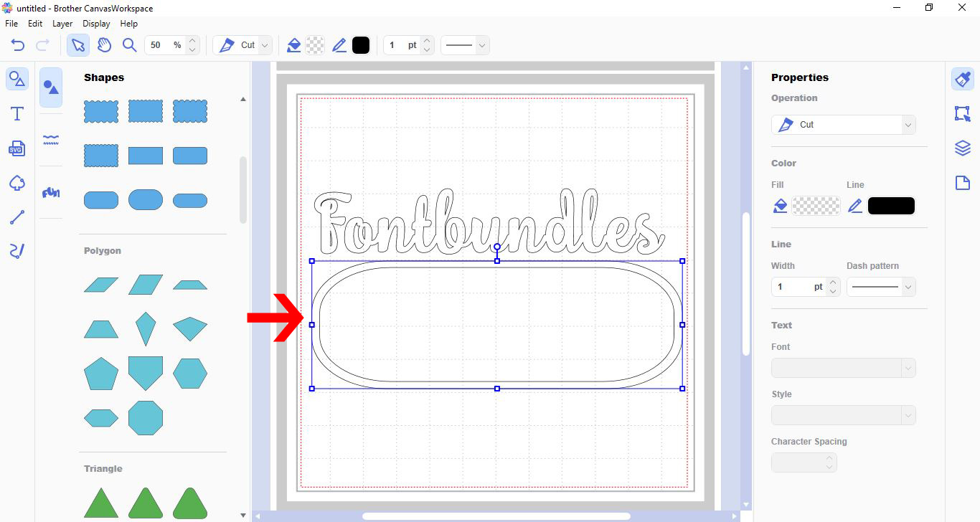
Task: Select the Text tool in left sidebar
Action: tap(17, 113)
